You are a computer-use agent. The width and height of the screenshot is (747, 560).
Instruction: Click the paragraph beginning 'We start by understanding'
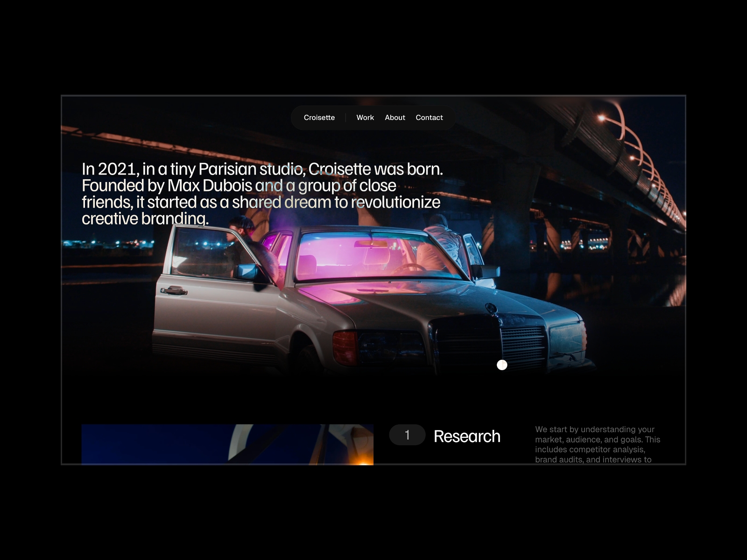click(598, 444)
